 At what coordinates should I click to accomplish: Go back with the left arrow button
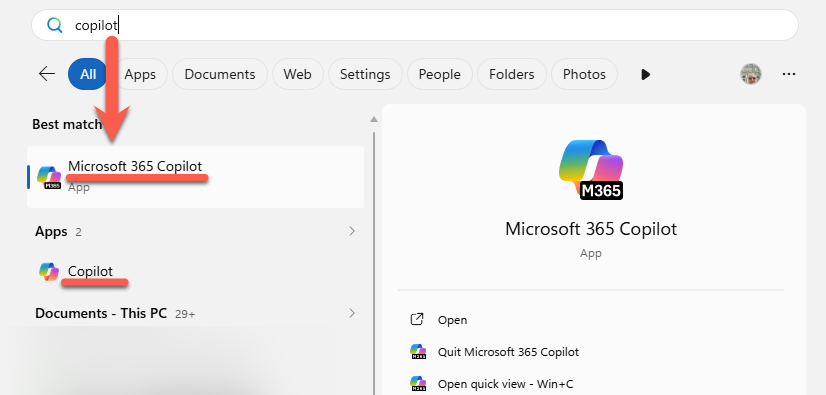click(47, 74)
